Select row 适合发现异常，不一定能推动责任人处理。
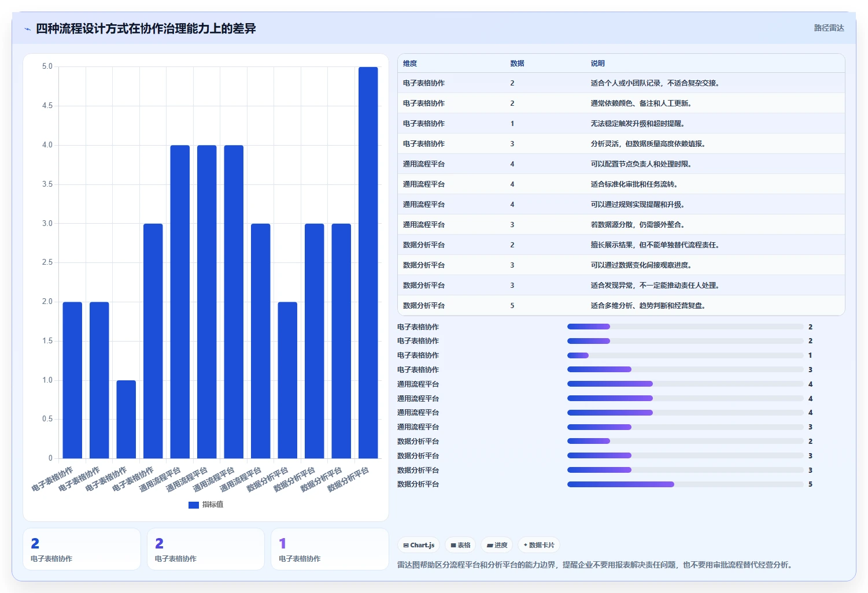The width and height of the screenshot is (868, 593). 621,286
